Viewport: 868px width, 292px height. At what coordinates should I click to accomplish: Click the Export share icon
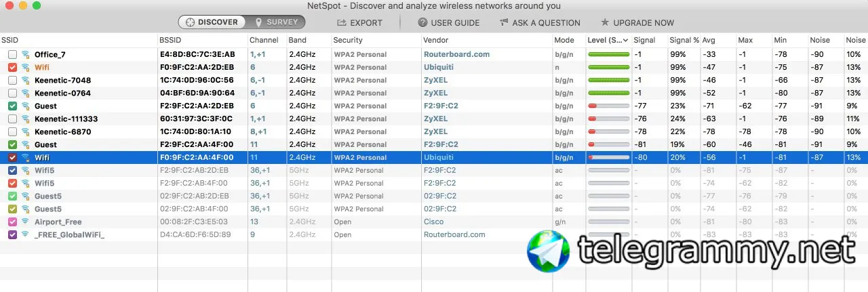point(342,22)
